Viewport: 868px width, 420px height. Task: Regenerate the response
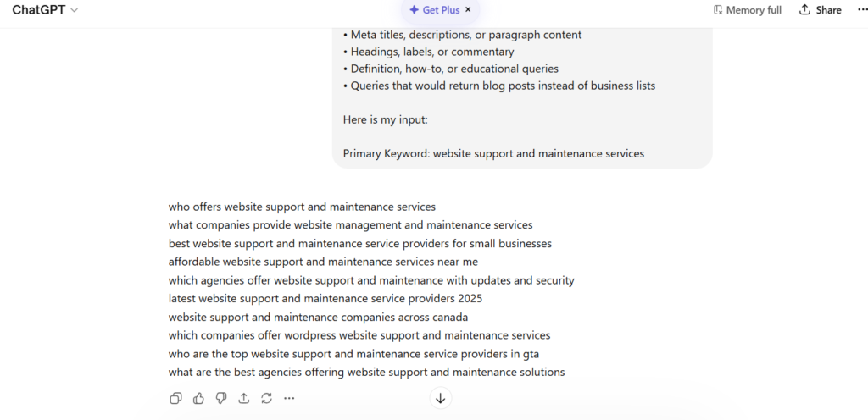[266, 398]
